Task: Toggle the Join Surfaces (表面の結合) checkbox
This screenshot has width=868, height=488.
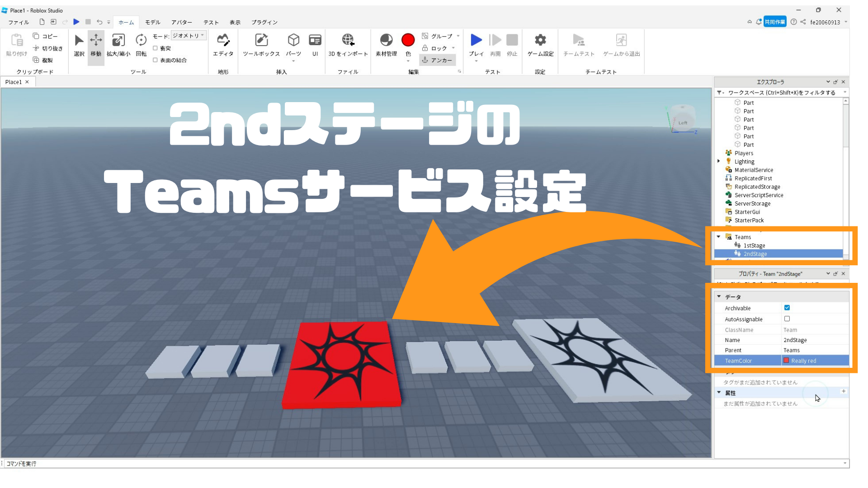Action: point(156,60)
